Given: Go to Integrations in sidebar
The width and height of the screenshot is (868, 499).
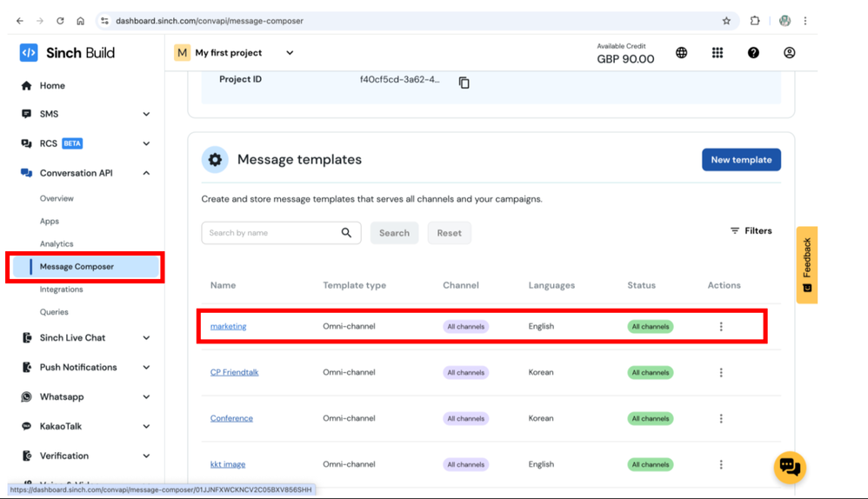Looking at the screenshot, I should click(61, 289).
